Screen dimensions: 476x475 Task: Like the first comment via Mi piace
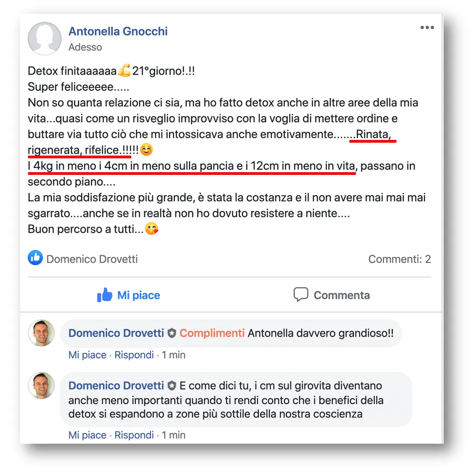[87, 355]
